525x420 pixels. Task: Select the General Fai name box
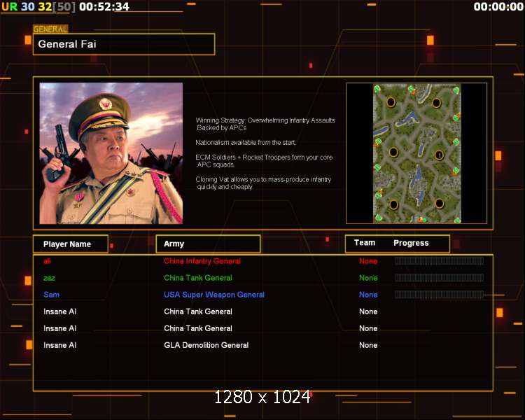[123, 44]
